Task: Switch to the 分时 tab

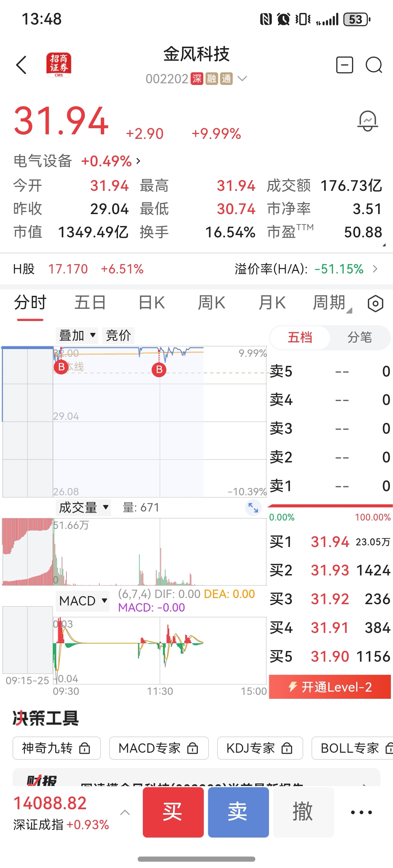Action: tap(30, 303)
